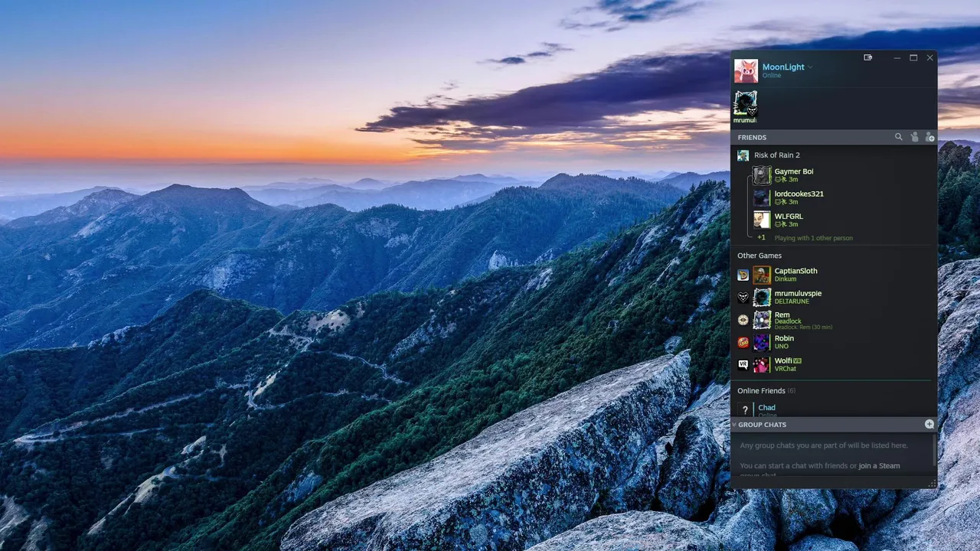Click Chad's question mark avatar
The width and height of the screenshot is (980, 551).
(744, 410)
